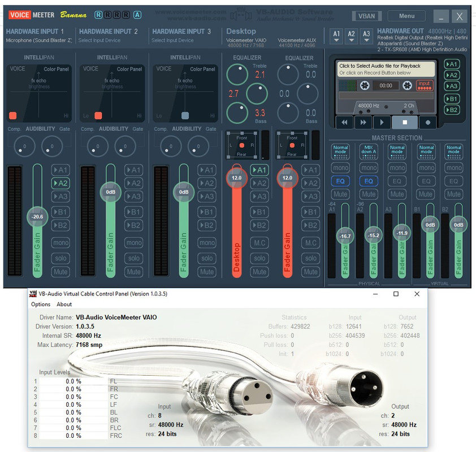Image resolution: width=476 pixels, height=452 pixels.
Task: Toggle EQ on master bus A1
Action: click(x=340, y=181)
